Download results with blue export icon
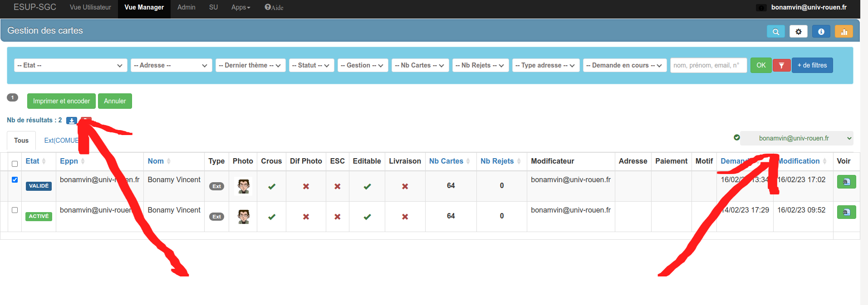This screenshot has height=305, width=868. click(71, 121)
